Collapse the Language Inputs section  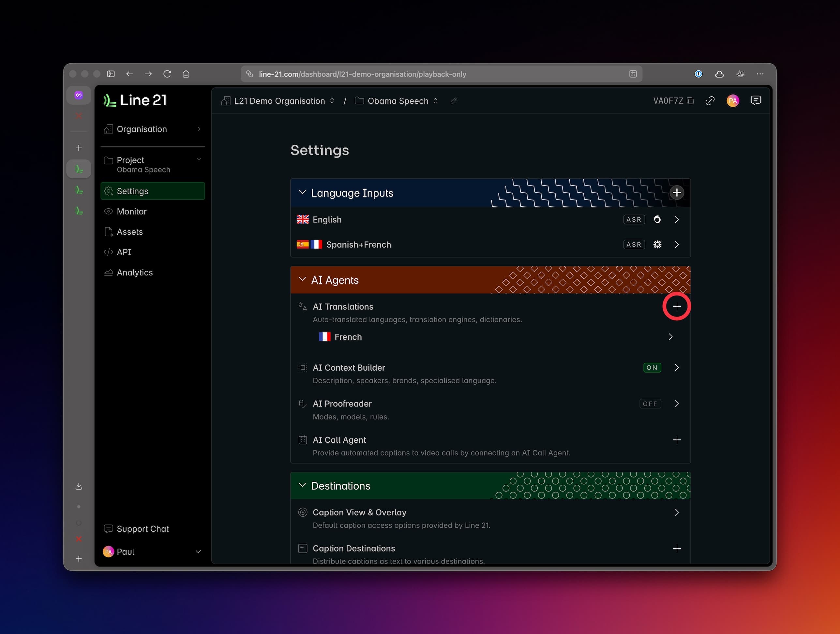pyautogui.click(x=302, y=192)
